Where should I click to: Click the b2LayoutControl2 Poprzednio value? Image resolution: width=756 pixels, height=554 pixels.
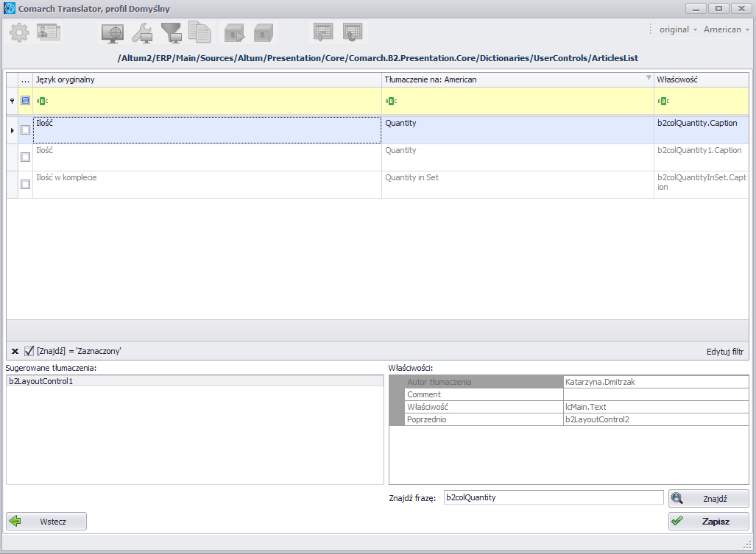coord(656,419)
